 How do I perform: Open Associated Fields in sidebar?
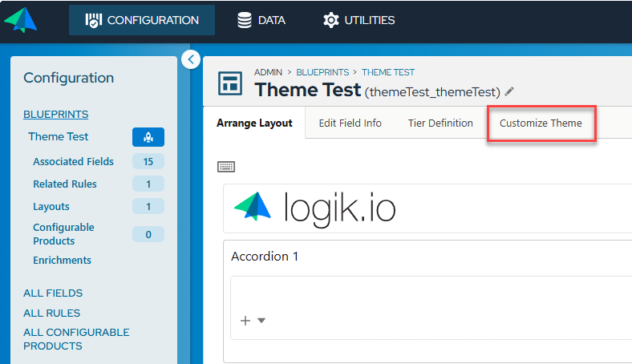73,162
